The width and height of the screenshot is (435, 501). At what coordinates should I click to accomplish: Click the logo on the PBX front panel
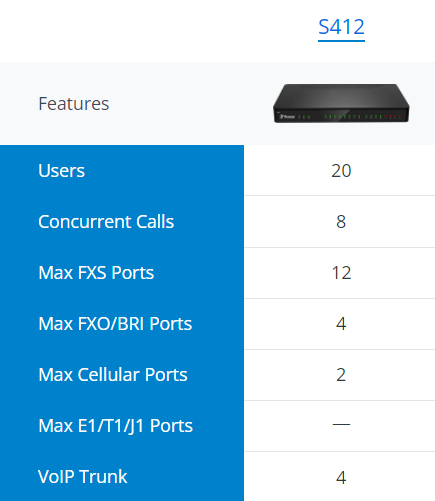(287, 117)
